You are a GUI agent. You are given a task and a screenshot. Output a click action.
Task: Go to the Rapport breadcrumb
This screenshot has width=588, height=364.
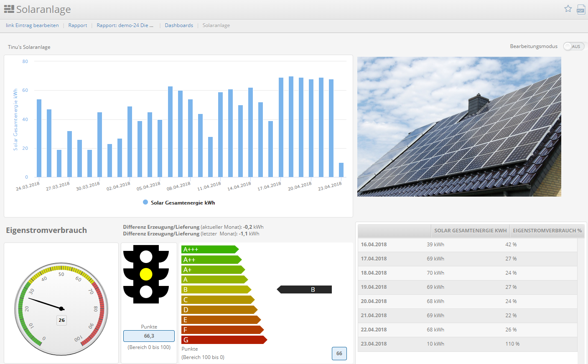[x=78, y=25]
